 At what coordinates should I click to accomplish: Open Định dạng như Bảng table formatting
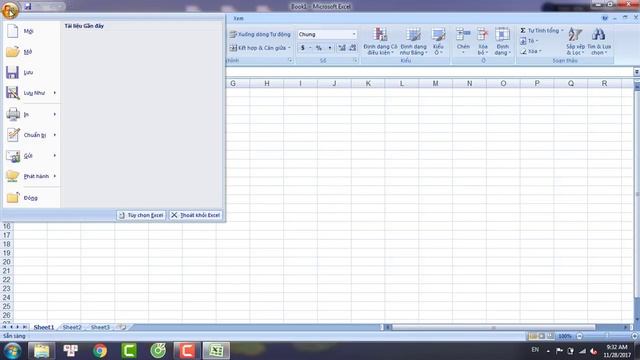(413, 41)
